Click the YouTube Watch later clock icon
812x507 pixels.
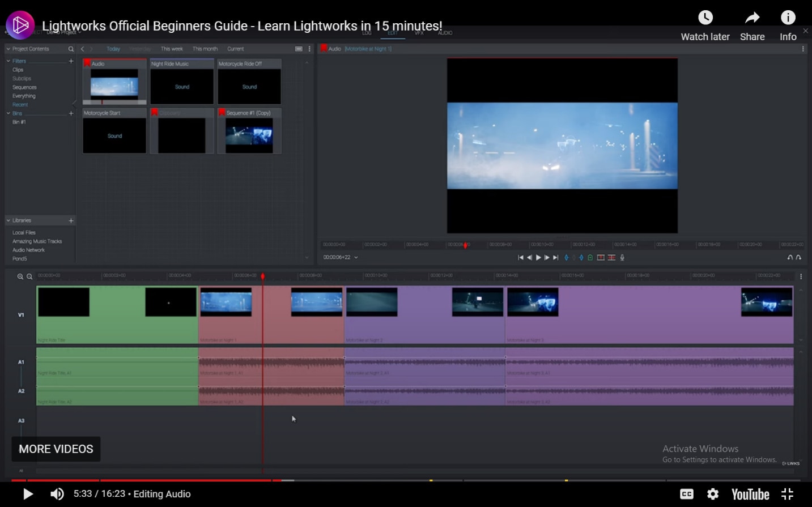click(x=705, y=18)
